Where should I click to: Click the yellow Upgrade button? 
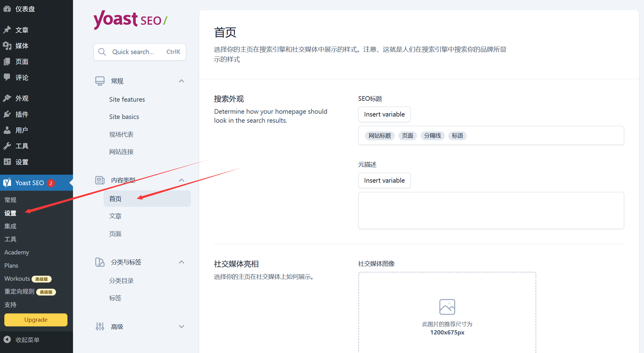[36, 320]
